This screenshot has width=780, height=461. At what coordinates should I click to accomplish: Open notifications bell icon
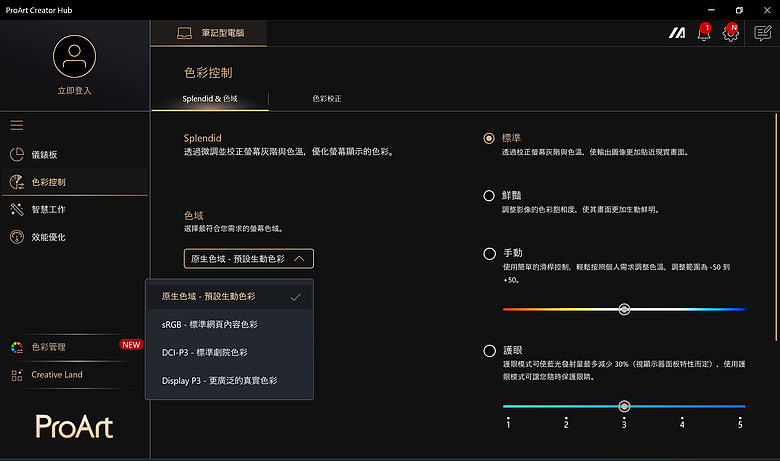click(x=703, y=33)
